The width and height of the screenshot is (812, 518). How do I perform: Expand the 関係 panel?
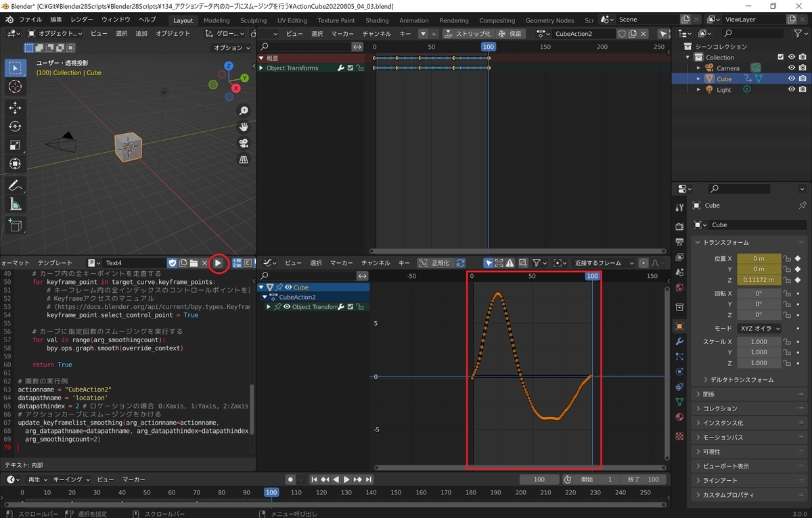coord(751,394)
